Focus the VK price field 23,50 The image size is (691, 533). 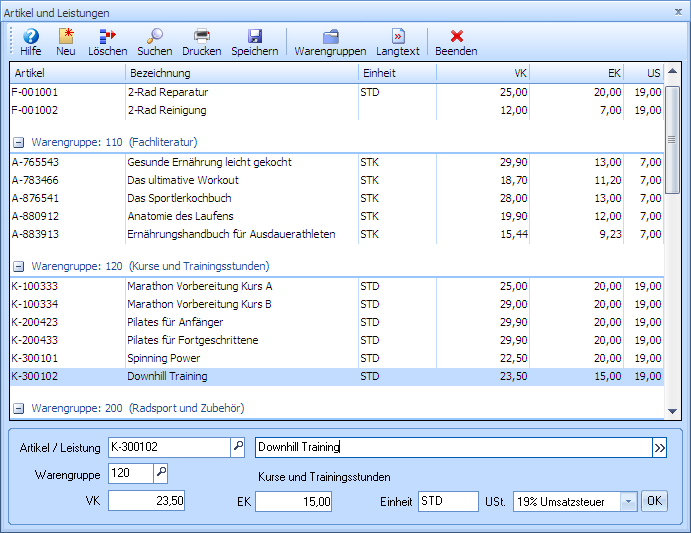tap(146, 501)
